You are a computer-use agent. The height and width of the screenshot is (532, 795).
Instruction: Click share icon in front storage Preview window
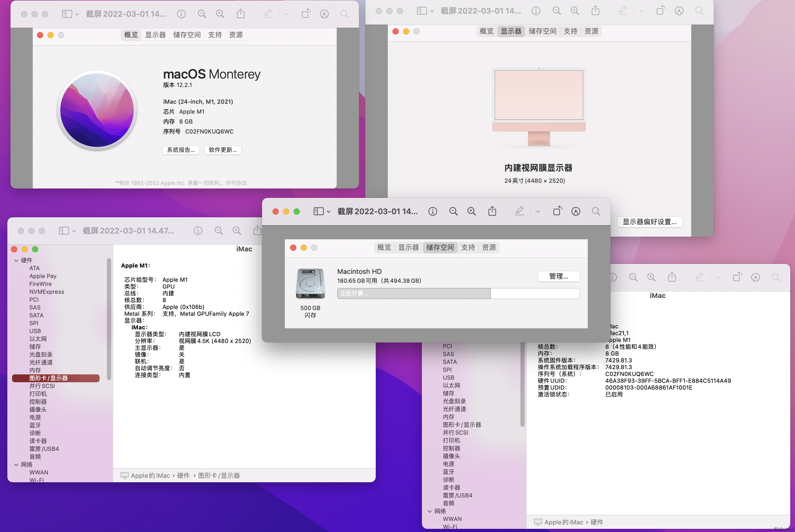point(492,211)
